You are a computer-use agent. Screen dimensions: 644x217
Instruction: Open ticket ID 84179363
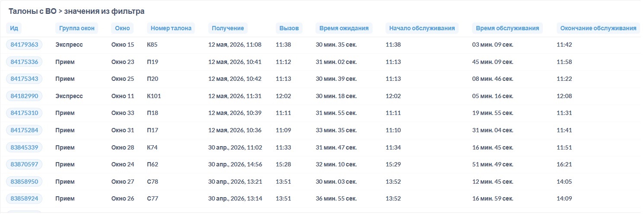click(24, 45)
